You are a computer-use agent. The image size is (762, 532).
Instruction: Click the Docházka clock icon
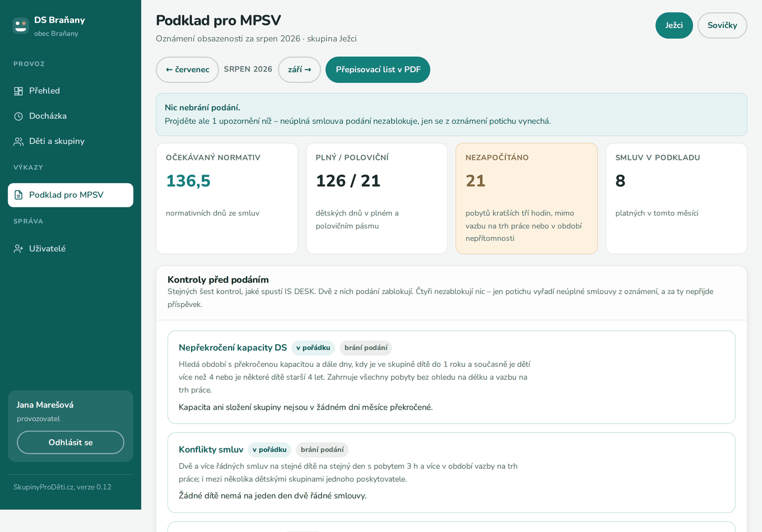click(19, 116)
